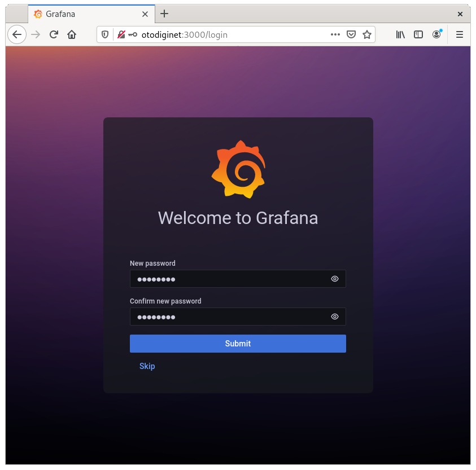Open a new tab with plus
The height and width of the screenshot is (470, 476).
(164, 14)
